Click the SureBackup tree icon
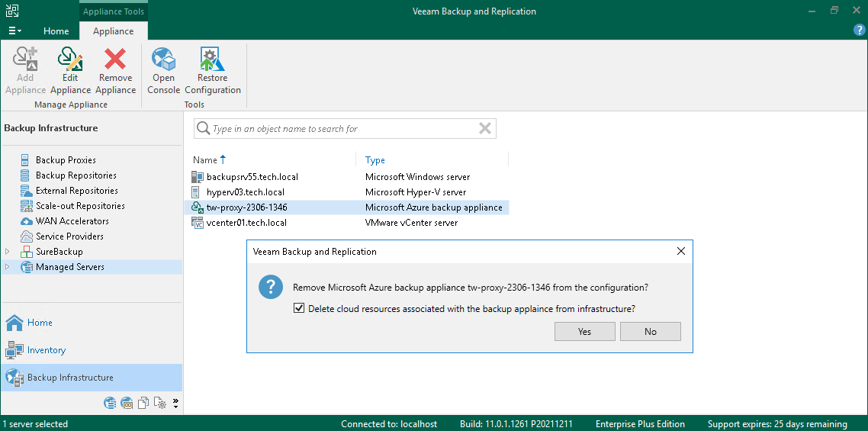This screenshot has width=868, height=431. (x=26, y=252)
